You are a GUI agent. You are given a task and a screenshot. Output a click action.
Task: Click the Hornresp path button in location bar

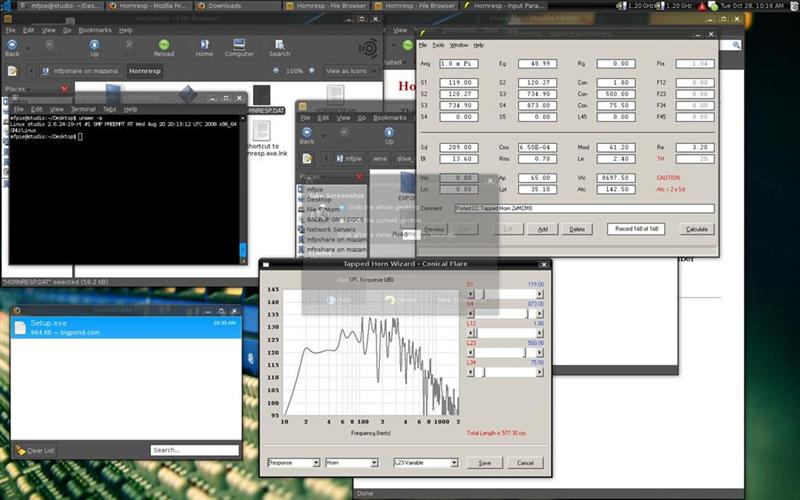point(144,71)
